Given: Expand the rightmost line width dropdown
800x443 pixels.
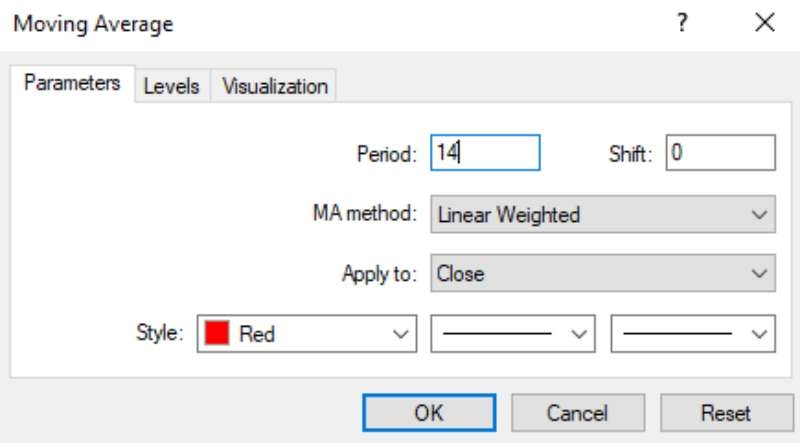Looking at the screenshot, I should pos(693,334).
